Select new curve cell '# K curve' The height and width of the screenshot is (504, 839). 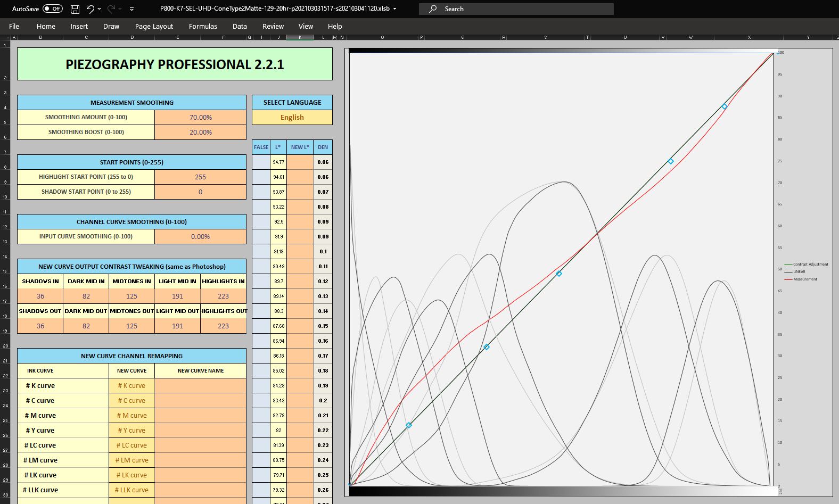[x=131, y=386]
